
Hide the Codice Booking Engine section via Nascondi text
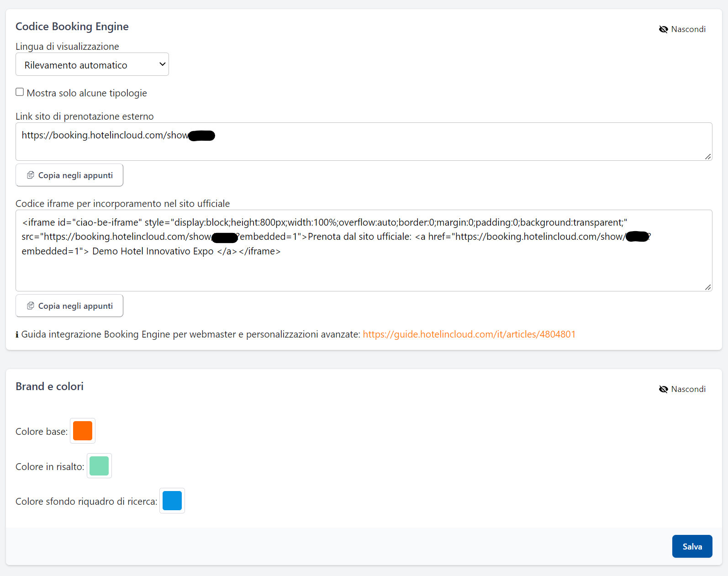(x=688, y=29)
